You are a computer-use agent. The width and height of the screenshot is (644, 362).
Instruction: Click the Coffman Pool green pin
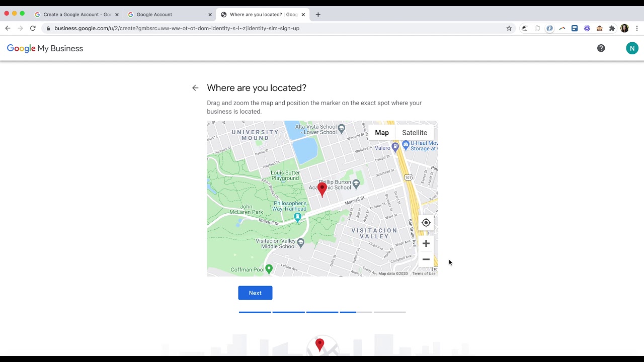point(269,269)
